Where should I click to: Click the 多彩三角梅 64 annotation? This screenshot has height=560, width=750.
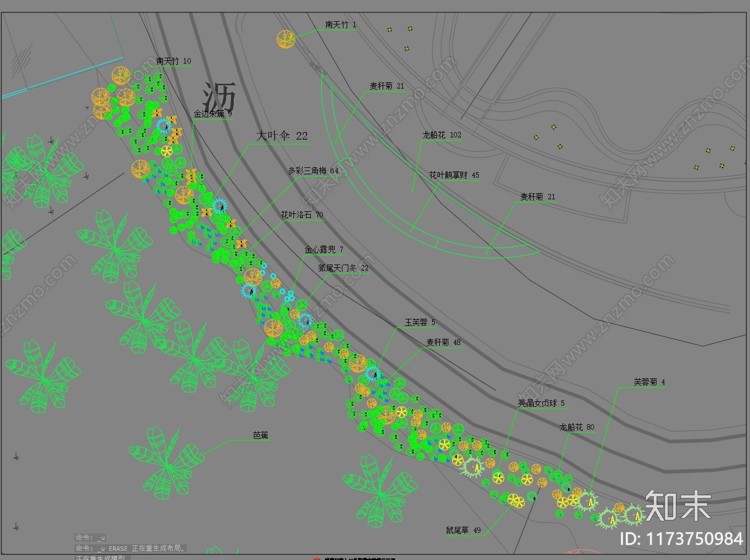coord(313,171)
